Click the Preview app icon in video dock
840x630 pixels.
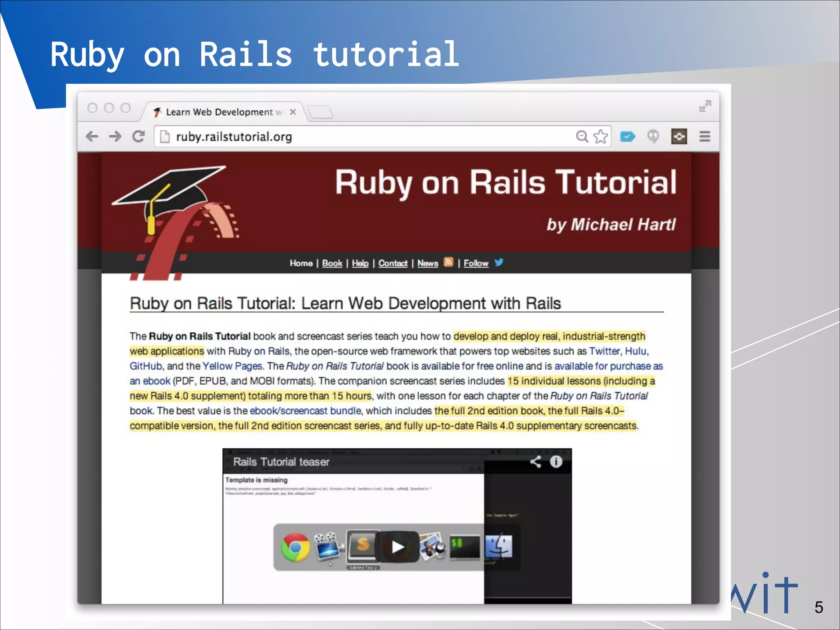433,546
